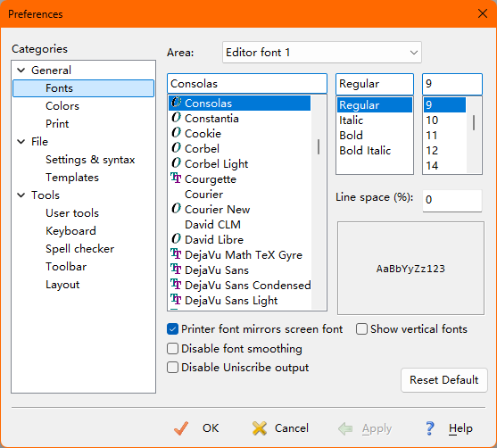
Task: Close the Preferences dialog
Action: click(483, 13)
